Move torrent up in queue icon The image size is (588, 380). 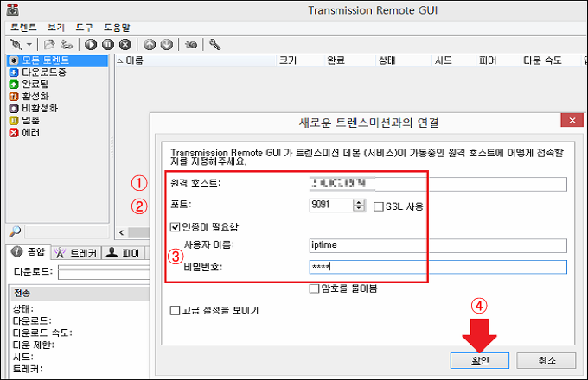[150, 45]
